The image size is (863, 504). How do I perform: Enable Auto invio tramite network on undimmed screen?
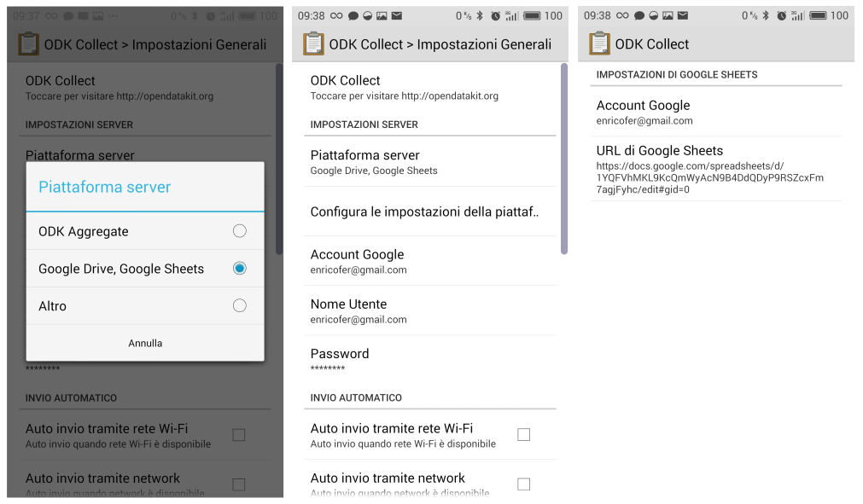tap(524, 484)
